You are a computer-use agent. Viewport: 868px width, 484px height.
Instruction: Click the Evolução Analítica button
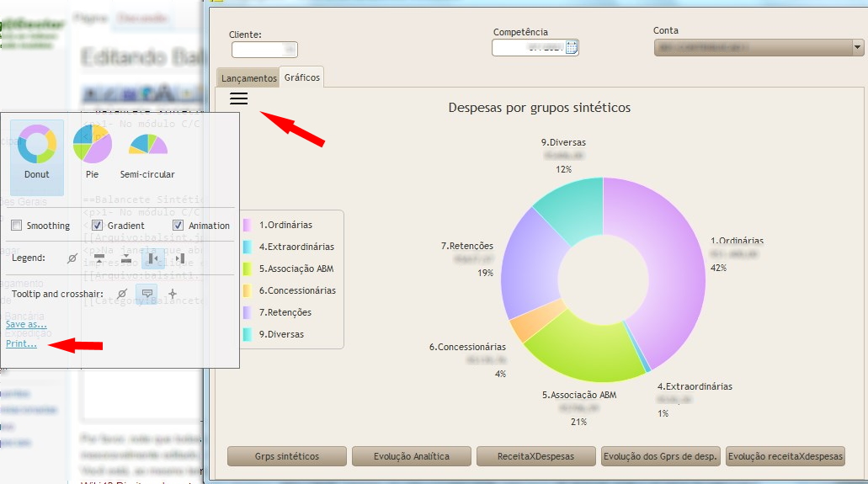(412, 456)
